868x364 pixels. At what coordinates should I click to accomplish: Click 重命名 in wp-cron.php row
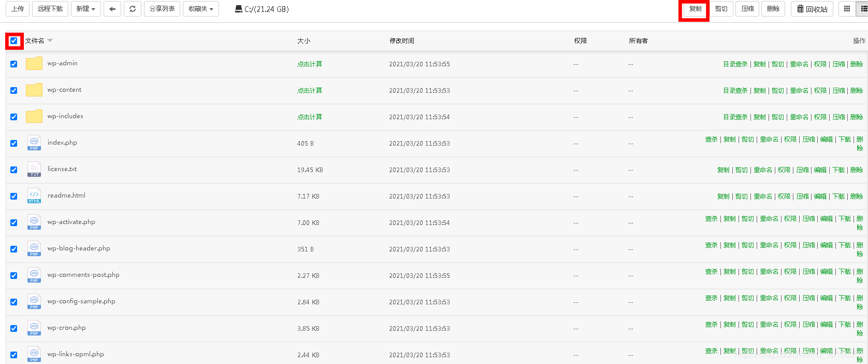[x=769, y=325]
